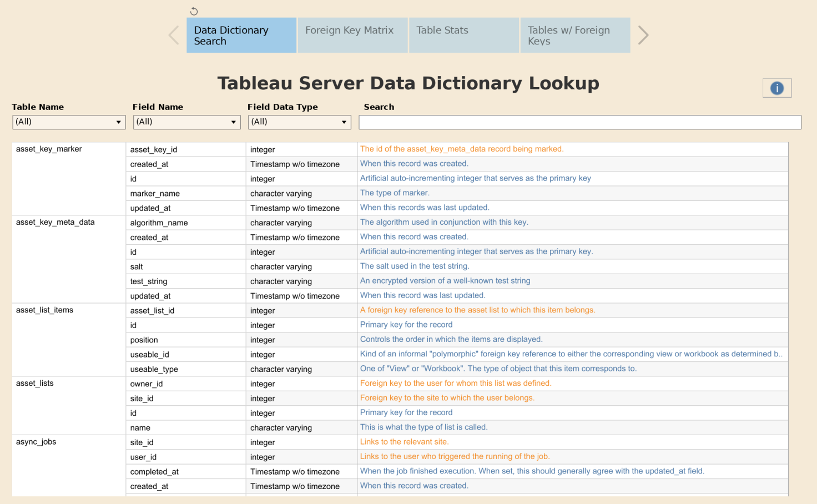Switch to the Foreign Key Matrix tab
This screenshot has width=817, height=504.
tap(352, 35)
